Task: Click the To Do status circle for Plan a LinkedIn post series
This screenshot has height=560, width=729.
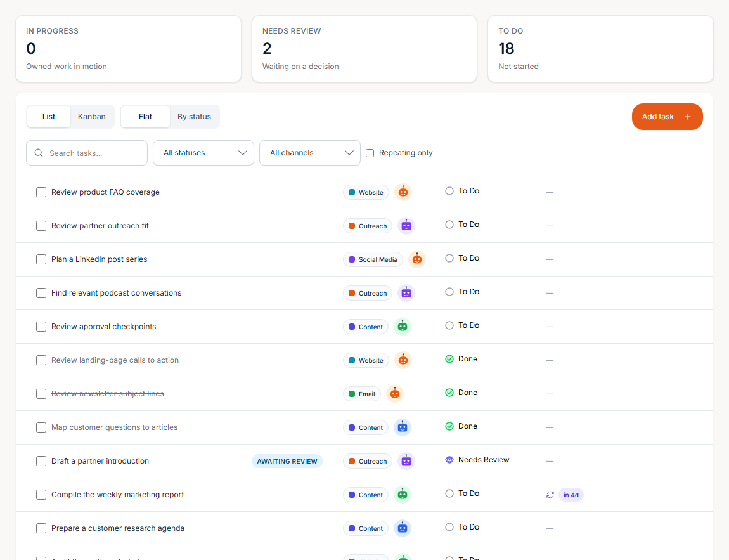Action: click(x=449, y=258)
